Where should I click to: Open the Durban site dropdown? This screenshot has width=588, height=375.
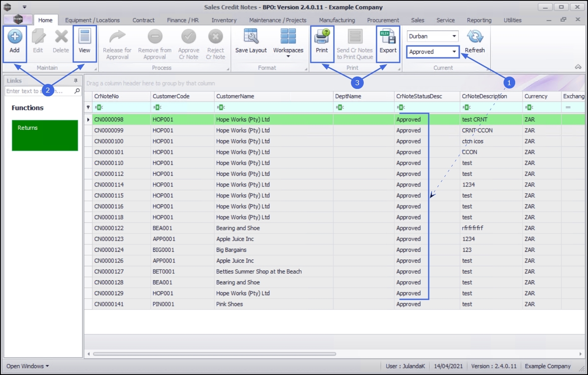[454, 36]
